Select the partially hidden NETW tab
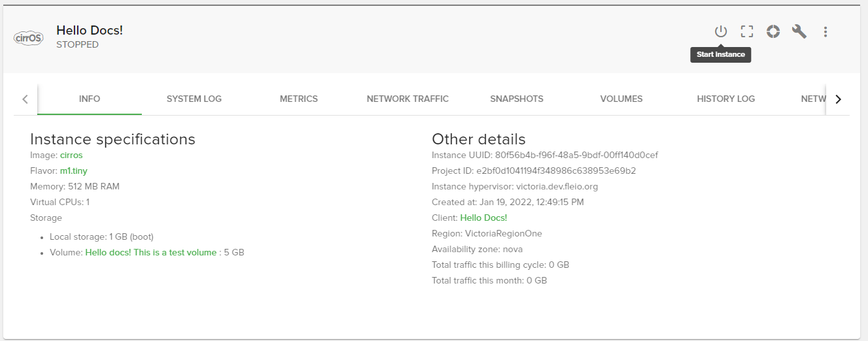The height and width of the screenshot is (341, 868). pos(813,99)
